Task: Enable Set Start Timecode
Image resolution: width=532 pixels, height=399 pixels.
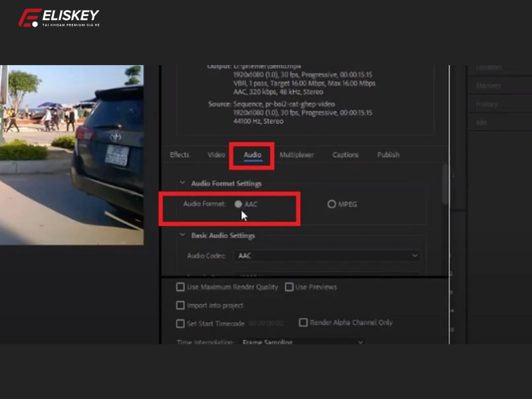Action: click(180, 323)
